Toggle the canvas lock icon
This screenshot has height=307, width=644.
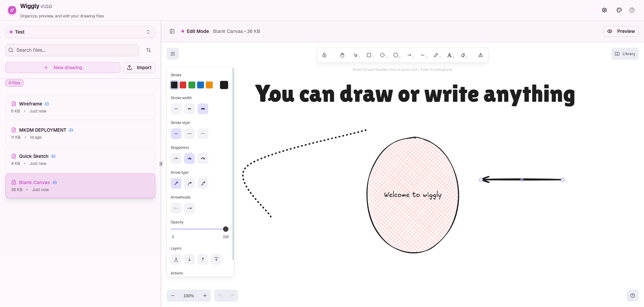pos(324,55)
